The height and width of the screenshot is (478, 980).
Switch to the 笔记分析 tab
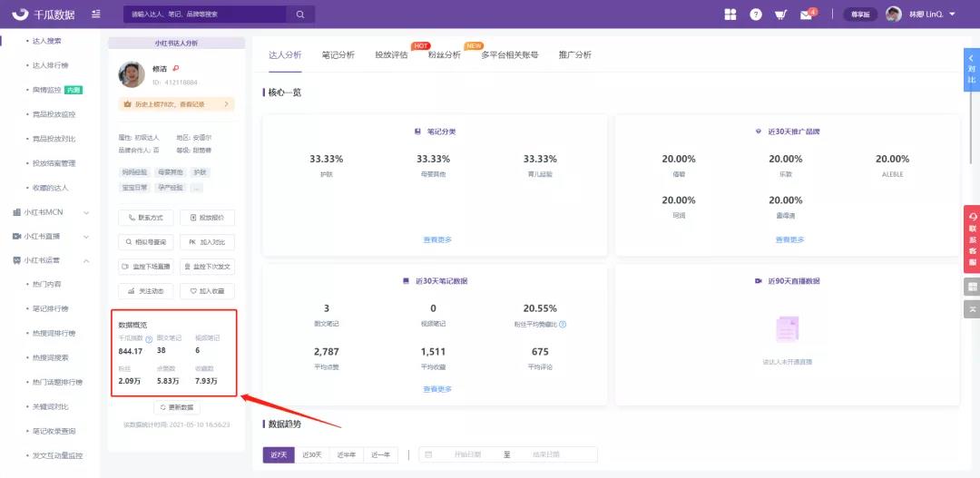[x=338, y=54]
